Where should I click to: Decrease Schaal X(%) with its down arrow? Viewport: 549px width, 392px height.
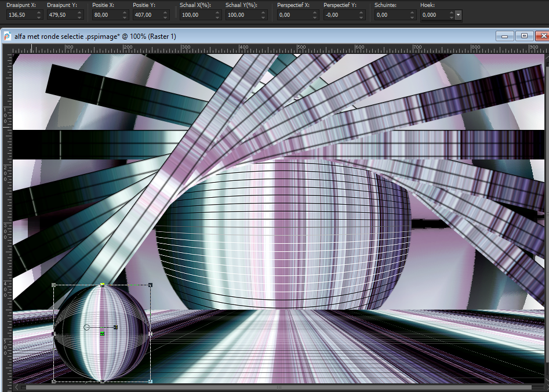click(217, 17)
